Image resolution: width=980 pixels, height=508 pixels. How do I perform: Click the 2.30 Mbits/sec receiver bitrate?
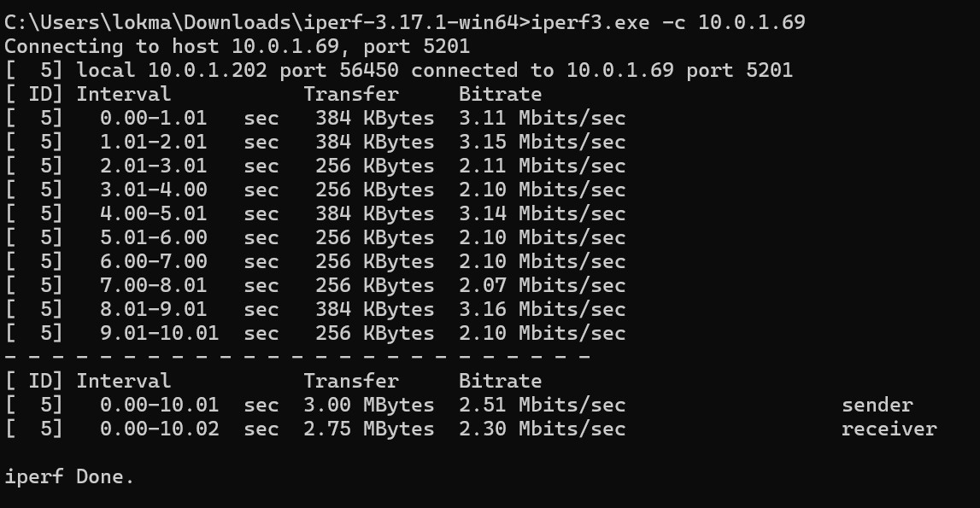pyautogui.click(x=542, y=429)
